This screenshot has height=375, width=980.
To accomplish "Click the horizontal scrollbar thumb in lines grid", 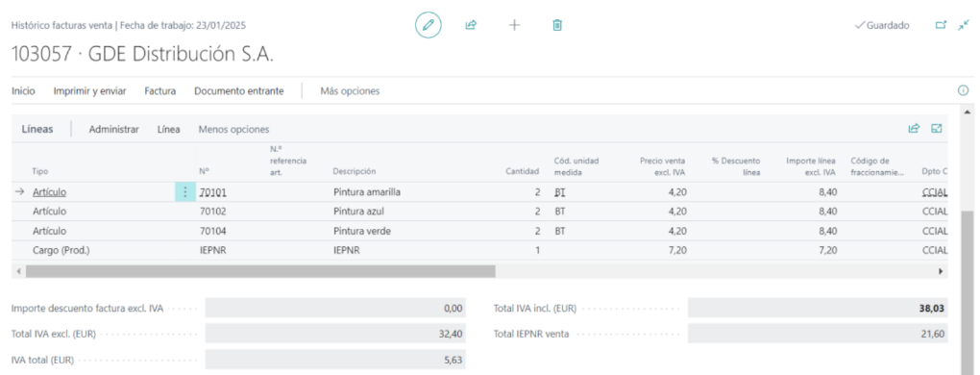I will click(260, 272).
